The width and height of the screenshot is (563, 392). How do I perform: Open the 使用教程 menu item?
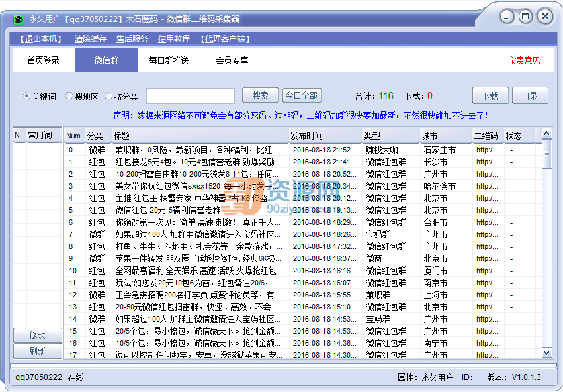tap(174, 39)
